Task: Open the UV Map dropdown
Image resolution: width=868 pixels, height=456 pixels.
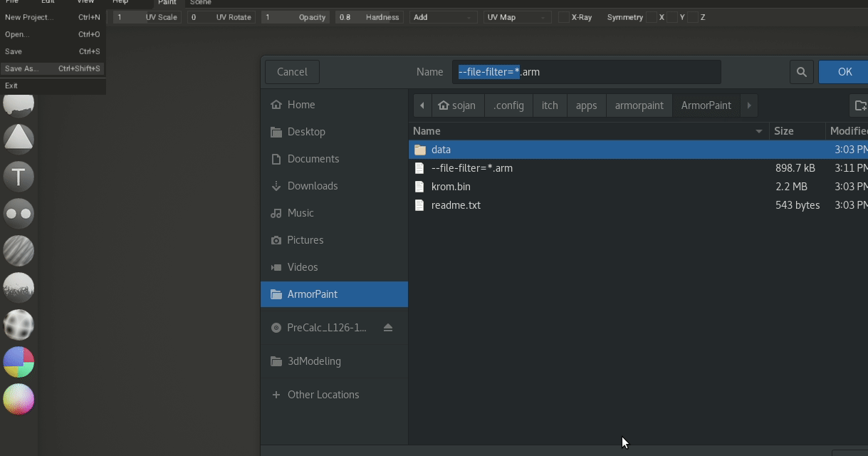Action: click(516, 17)
